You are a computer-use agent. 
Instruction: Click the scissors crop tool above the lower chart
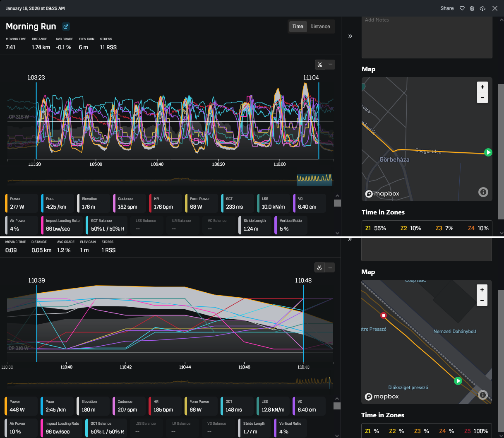[319, 267]
